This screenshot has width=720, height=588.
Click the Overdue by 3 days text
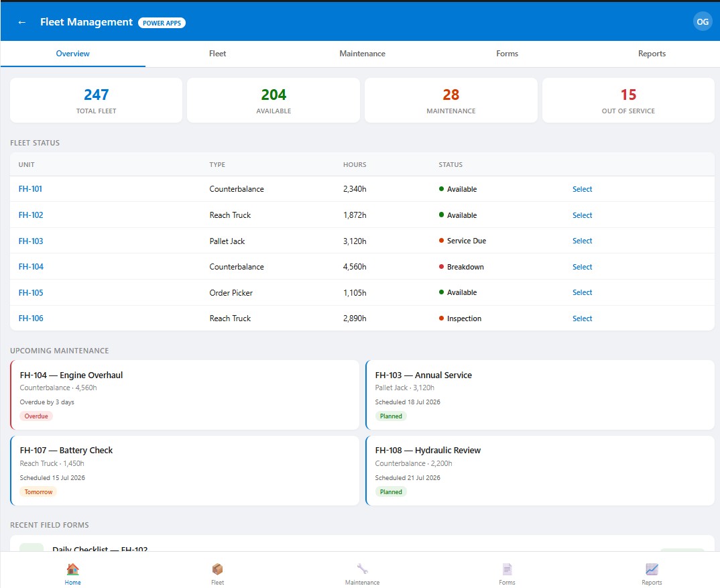click(47, 402)
